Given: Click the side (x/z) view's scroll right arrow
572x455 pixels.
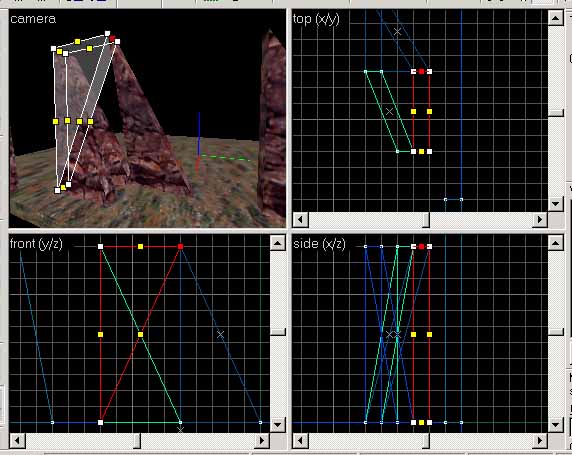Looking at the screenshot, I should 540,441.
